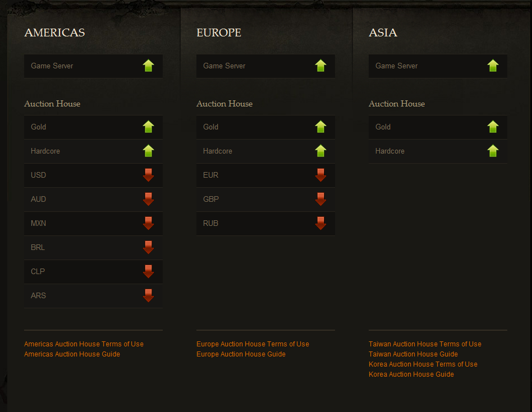Select the BRL row in Americas
The height and width of the screenshot is (412, 532).
pos(93,247)
